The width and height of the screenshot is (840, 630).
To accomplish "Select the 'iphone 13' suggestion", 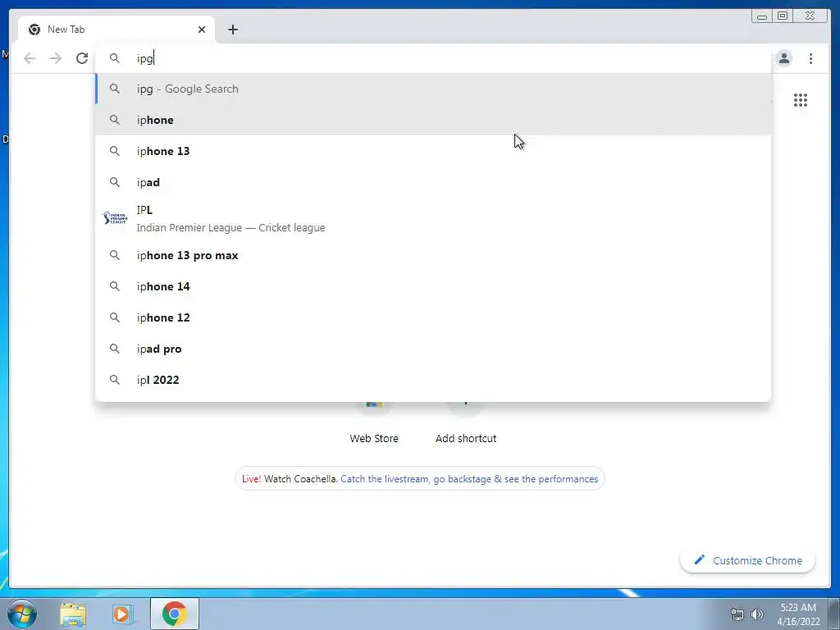I will pyautogui.click(x=433, y=151).
